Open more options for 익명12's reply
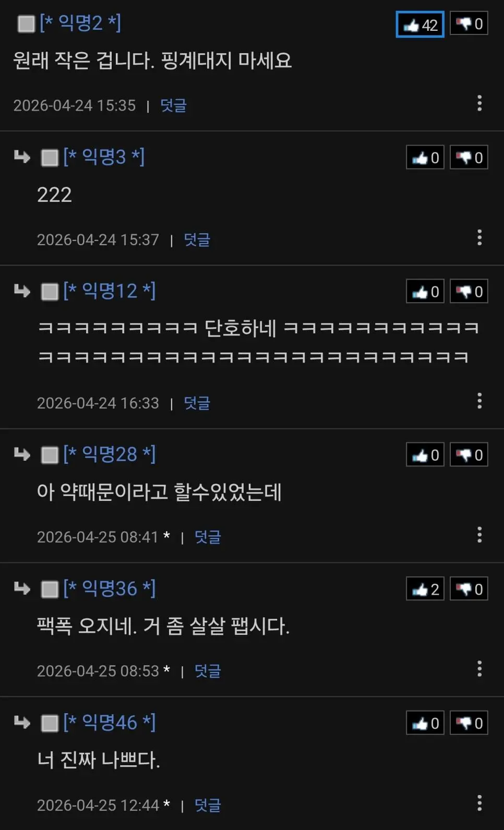This screenshot has width=504, height=830. click(479, 401)
